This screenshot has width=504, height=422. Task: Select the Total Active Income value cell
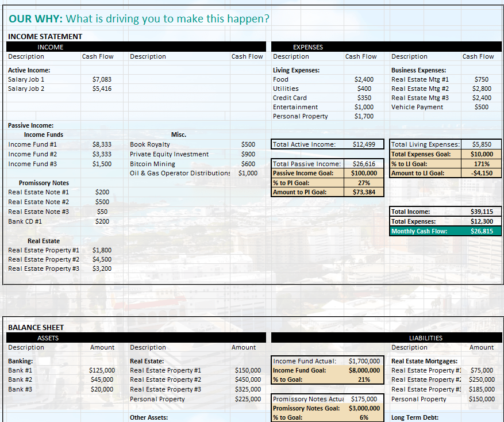[x=364, y=144]
